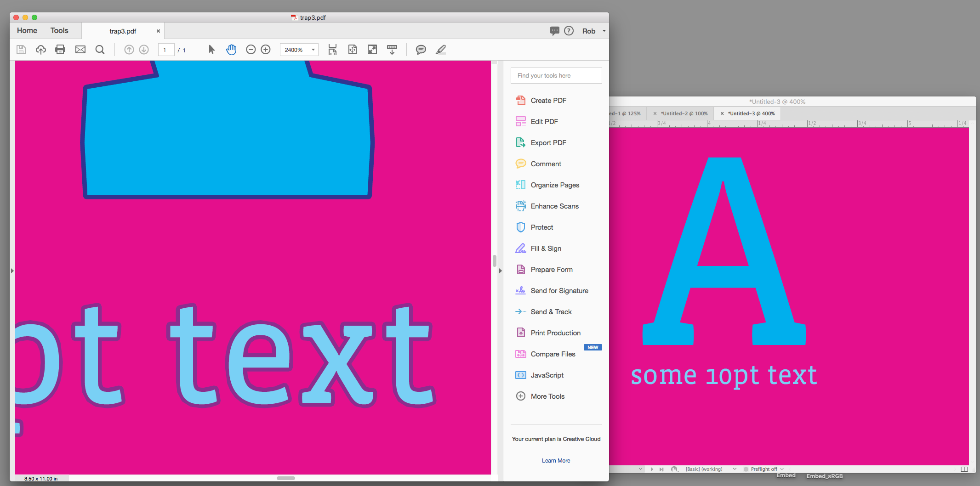Close the InDesign Untitled-2 tab
Viewport: 980px width, 486px height.
click(x=655, y=113)
